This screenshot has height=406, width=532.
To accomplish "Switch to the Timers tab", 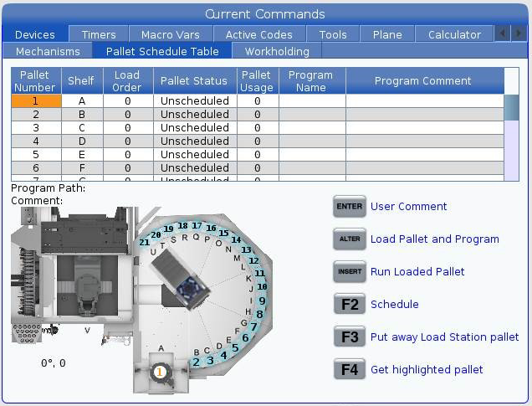I will 99,34.
